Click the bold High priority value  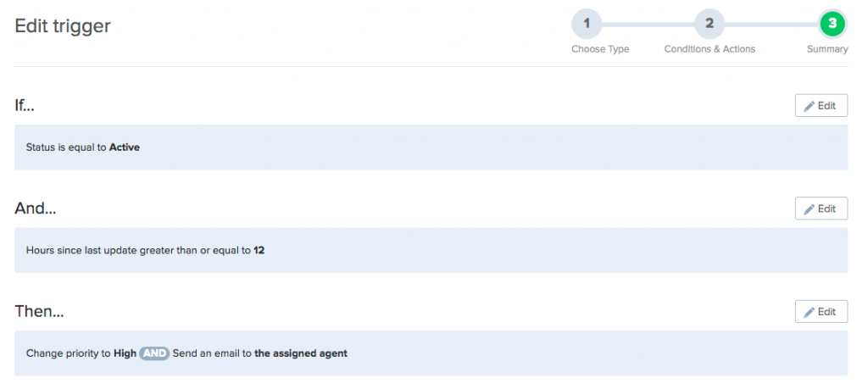(x=125, y=353)
